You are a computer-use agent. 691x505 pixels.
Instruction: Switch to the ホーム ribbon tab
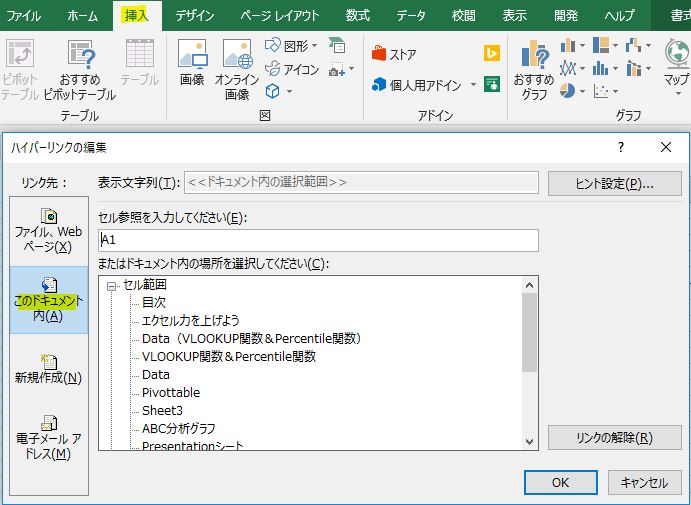click(83, 15)
